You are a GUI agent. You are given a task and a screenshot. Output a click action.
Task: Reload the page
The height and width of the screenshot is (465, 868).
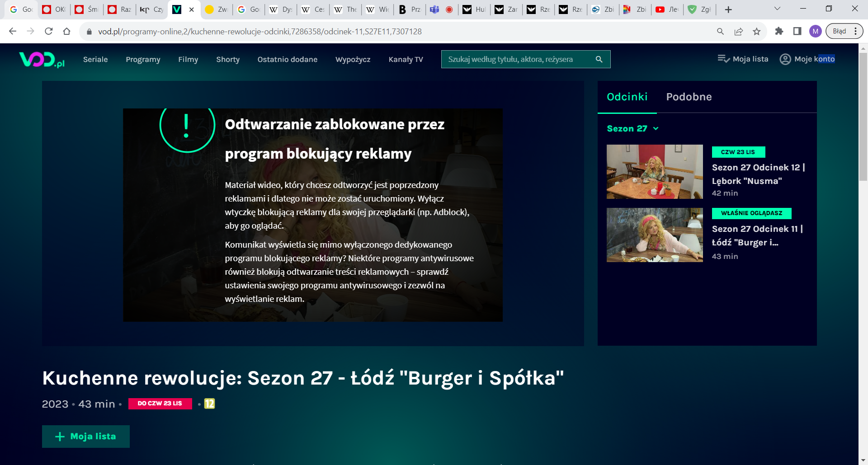tap(48, 31)
